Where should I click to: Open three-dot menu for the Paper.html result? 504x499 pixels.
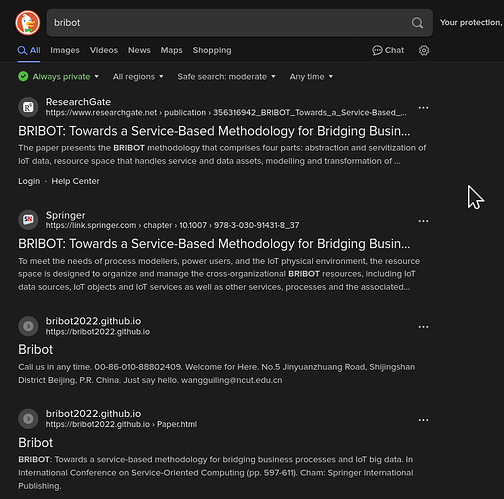[423, 420]
